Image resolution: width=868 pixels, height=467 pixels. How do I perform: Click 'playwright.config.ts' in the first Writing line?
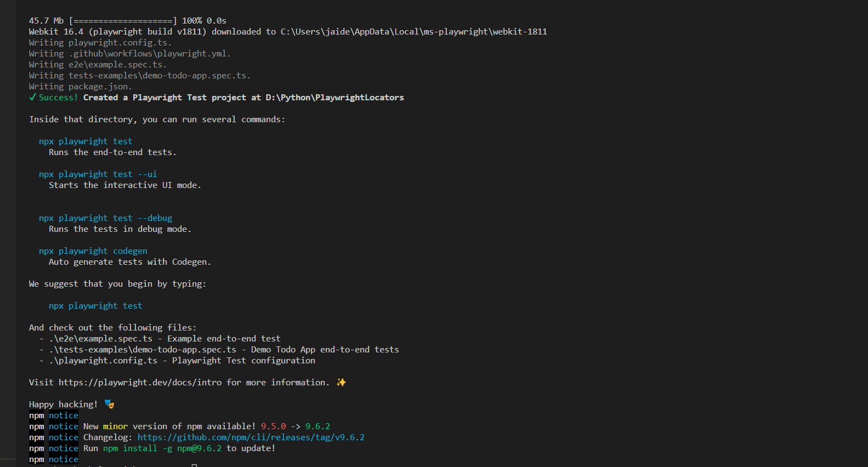(x=119, y=43)
